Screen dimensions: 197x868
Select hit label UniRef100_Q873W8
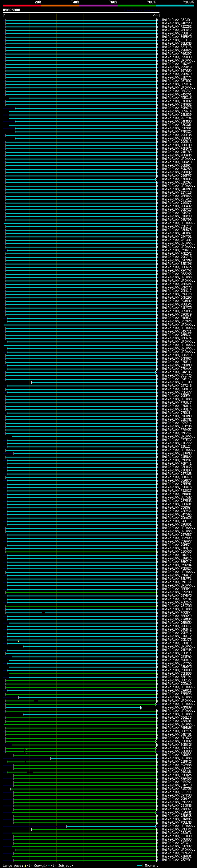(x=177, y=474)
